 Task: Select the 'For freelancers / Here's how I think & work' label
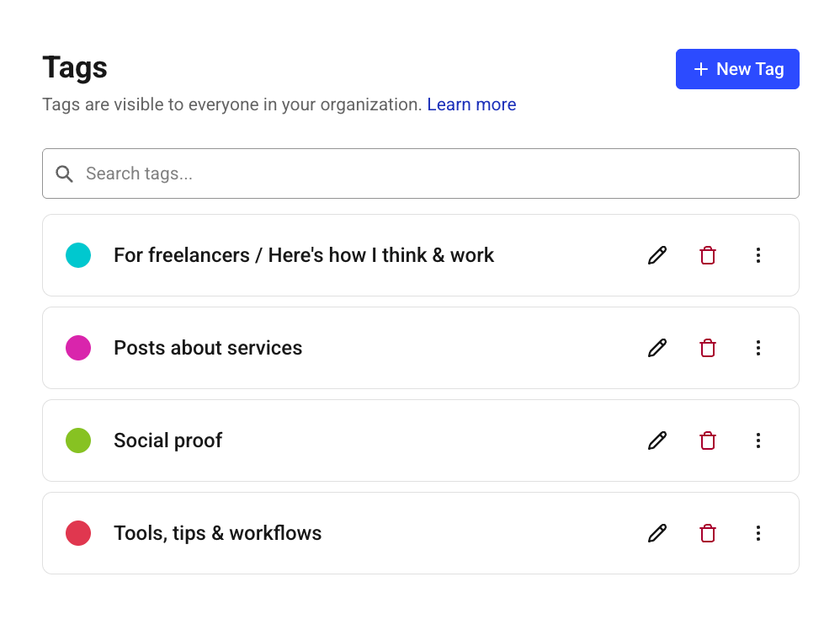(304, 255)
